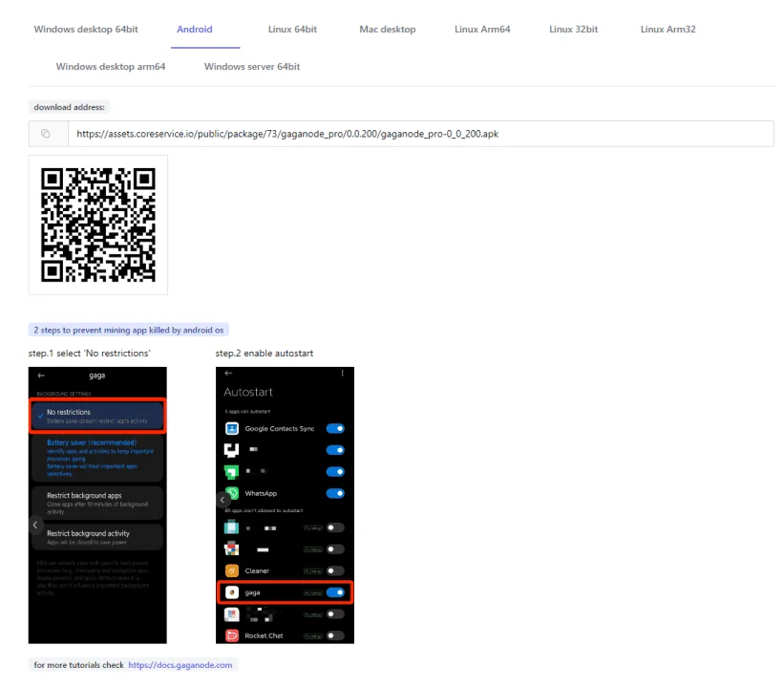
Task: Click 'step.1 select No restrictions' text
Action: pos(89,354)
